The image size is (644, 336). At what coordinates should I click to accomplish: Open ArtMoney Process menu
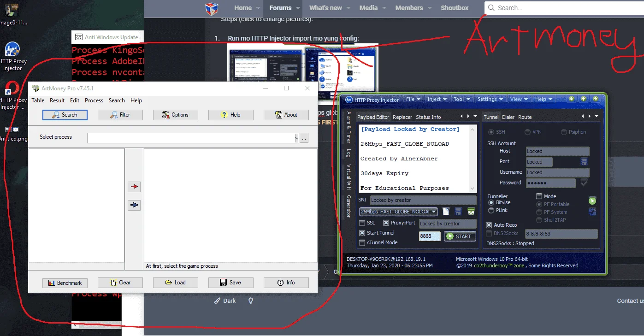(94, 100)
